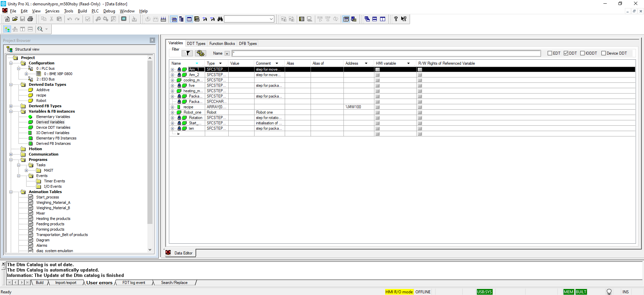The height and width of the screenshot is (295, 644).
Task: Open the Services menu
Action: pyautogui.click(x=52, y=11)
